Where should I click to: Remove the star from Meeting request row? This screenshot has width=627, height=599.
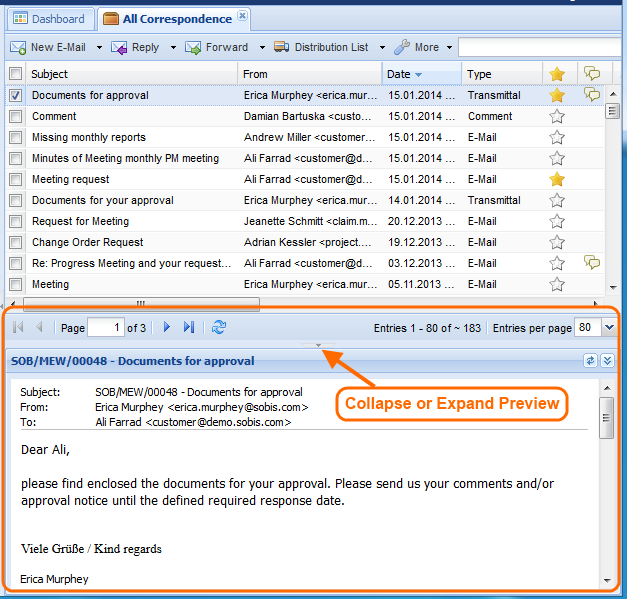[557, 179]
